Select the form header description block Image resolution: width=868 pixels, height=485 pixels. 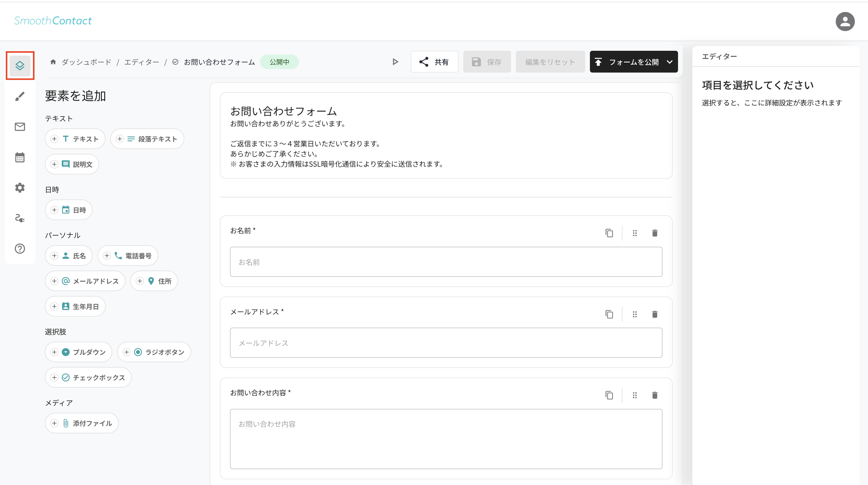pos(446,135)
